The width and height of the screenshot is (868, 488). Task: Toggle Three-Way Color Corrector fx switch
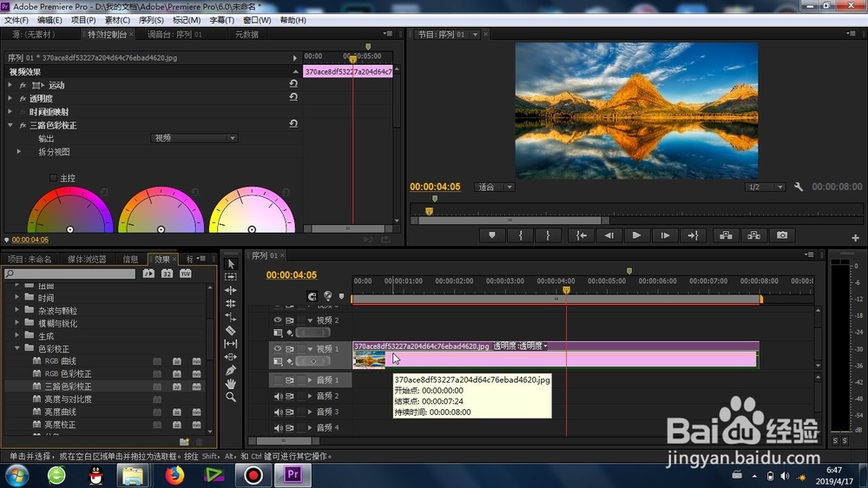(23, 126)
